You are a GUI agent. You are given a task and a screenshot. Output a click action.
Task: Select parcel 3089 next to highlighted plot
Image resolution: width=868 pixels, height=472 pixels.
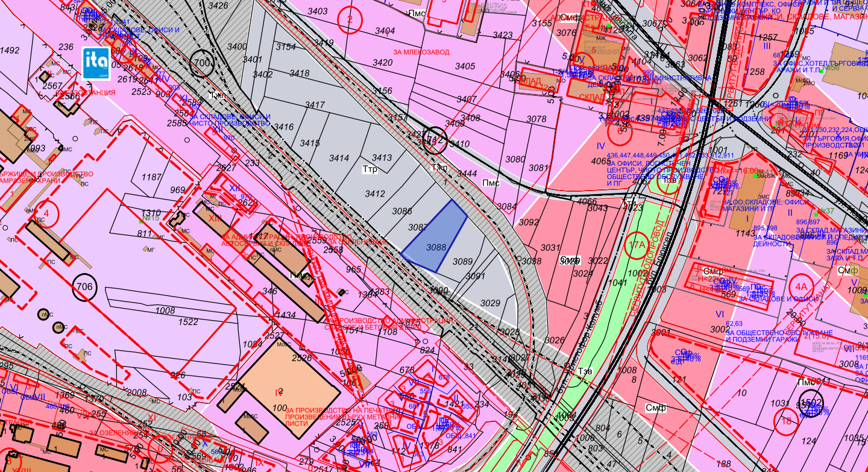click(462, 262)
